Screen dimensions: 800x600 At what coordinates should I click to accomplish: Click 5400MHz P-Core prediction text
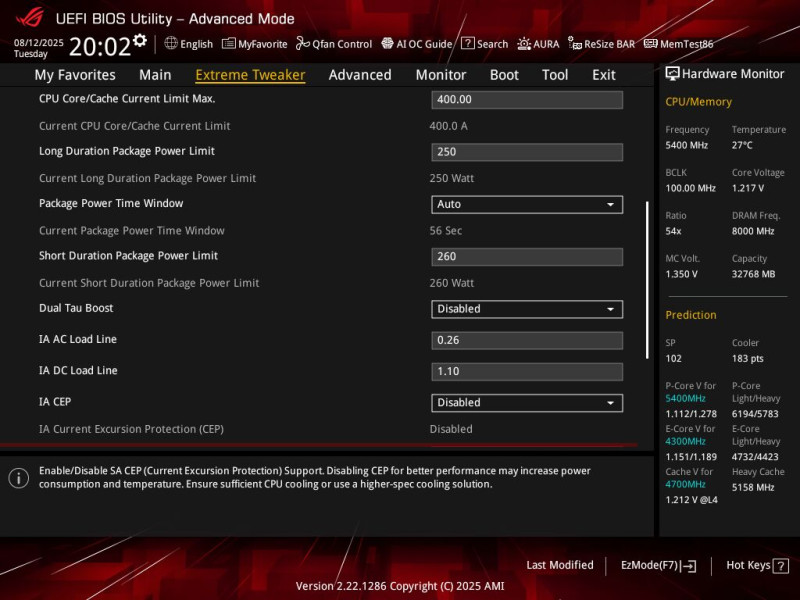pos(685,398)
